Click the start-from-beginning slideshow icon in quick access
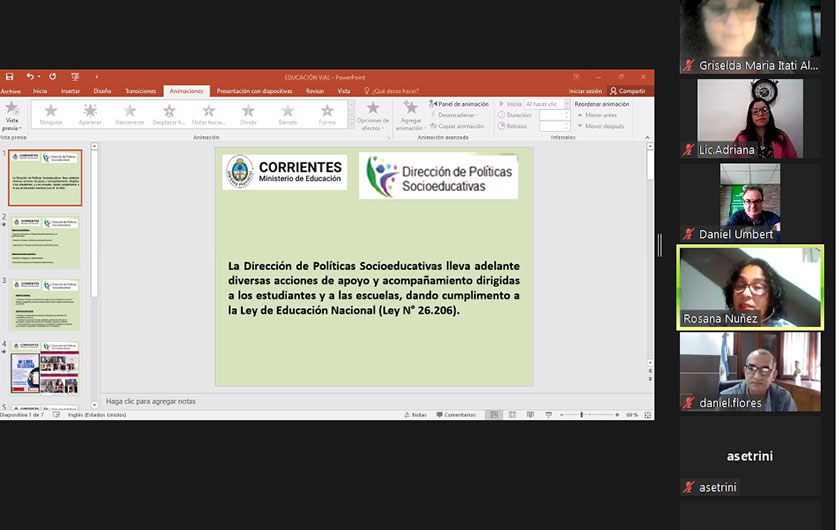 [x=75, y=77]
